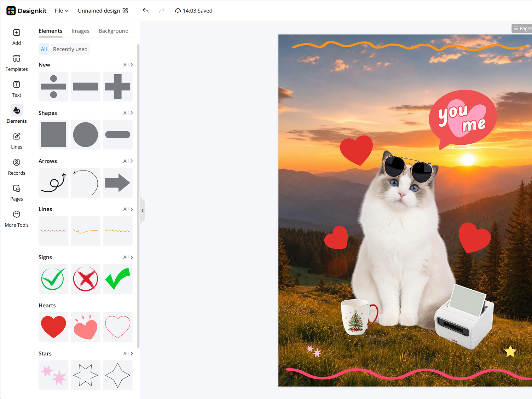Open the Add tool in sidebar
532x399 pixels.
[17, 37]
